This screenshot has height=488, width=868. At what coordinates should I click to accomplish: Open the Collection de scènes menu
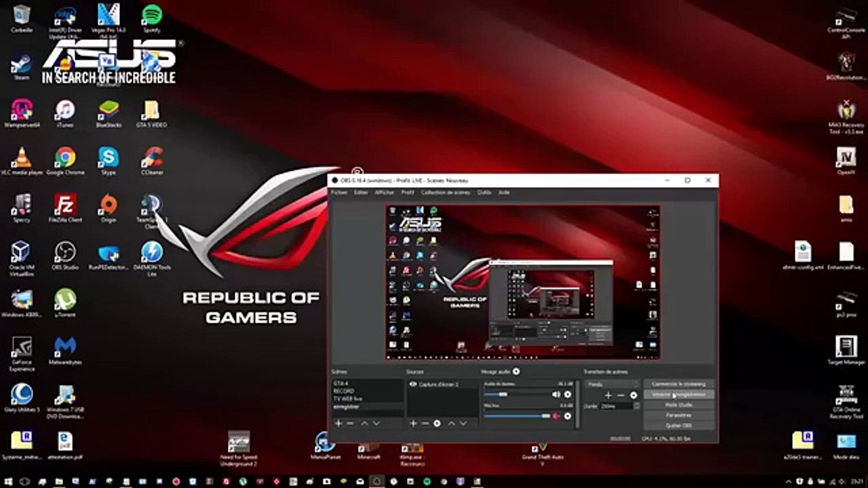pos(446,192)
